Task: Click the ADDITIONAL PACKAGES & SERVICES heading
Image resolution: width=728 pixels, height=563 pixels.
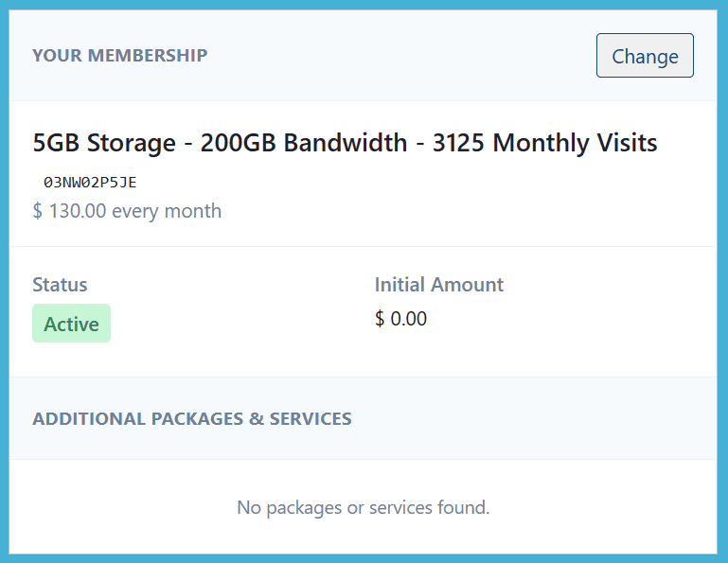Action: click(x=191, y=418)
